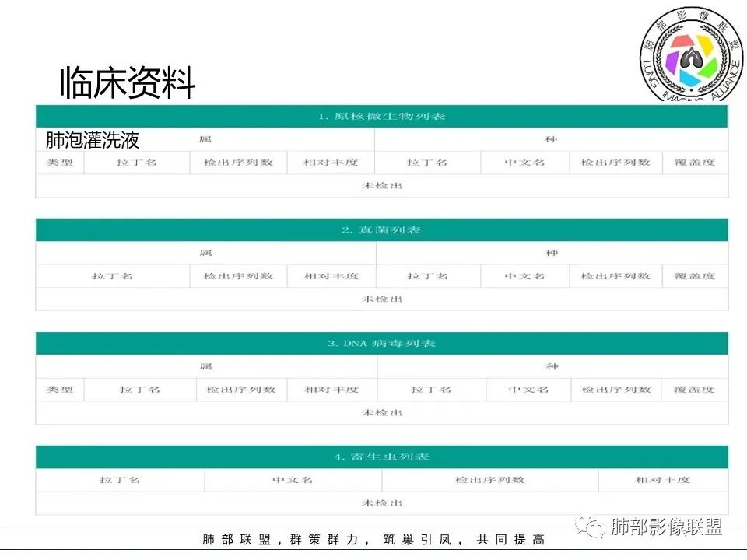The image size is (747, 560).
Task: Click 中文名 column in 原核微生物列表 table
Action: point(524,163)
